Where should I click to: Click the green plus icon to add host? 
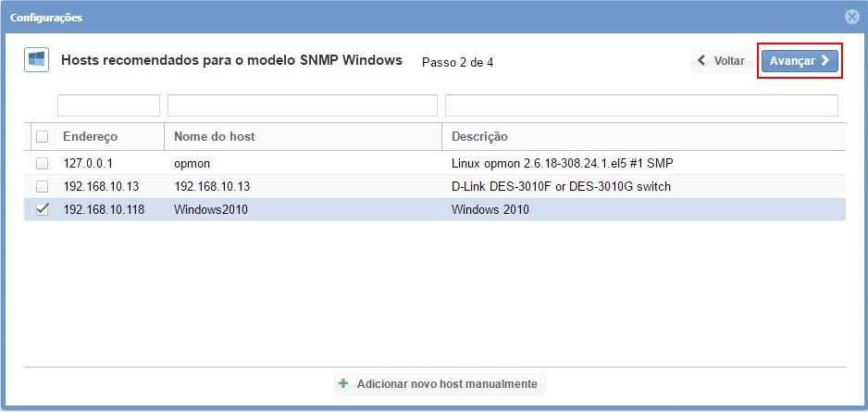click(343, 383)
